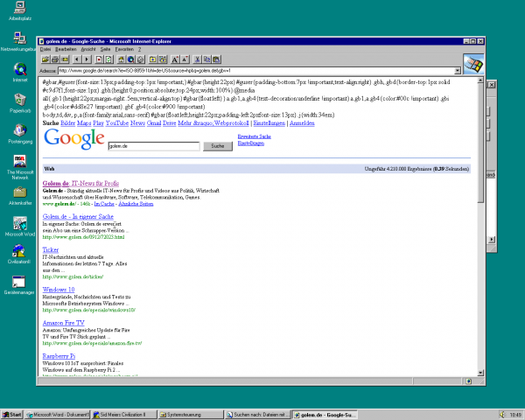525x420 pixels.
Task: Refresh the page icon
Action: (x=108, y=59)
